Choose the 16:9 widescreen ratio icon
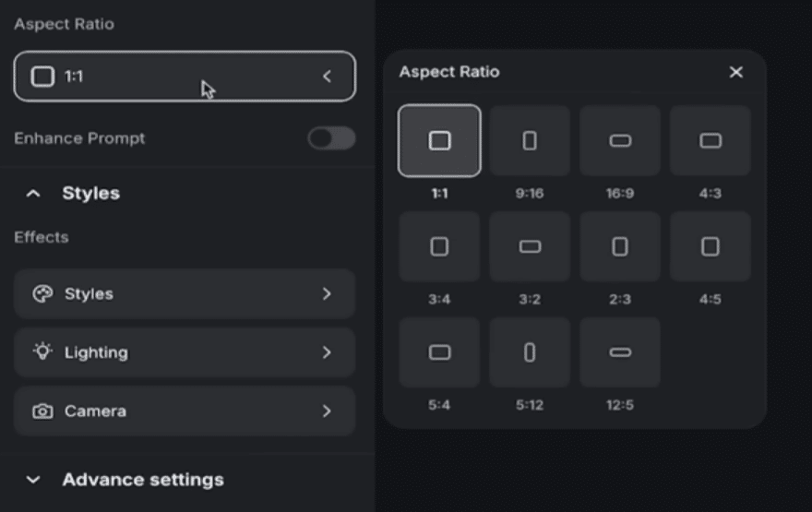The height and width of the screenshot is (512, 812). click(x=620, y=141)
